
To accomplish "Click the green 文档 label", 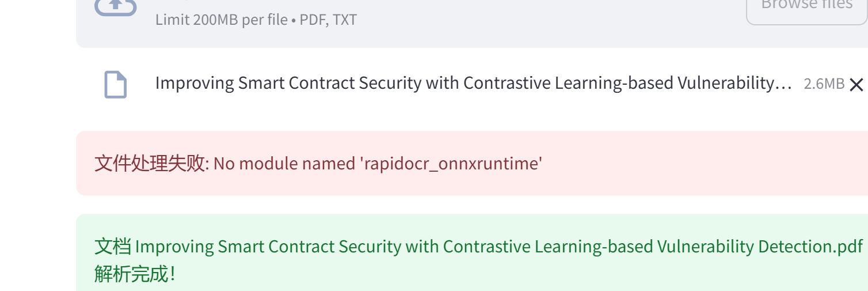I will point(113,247).
